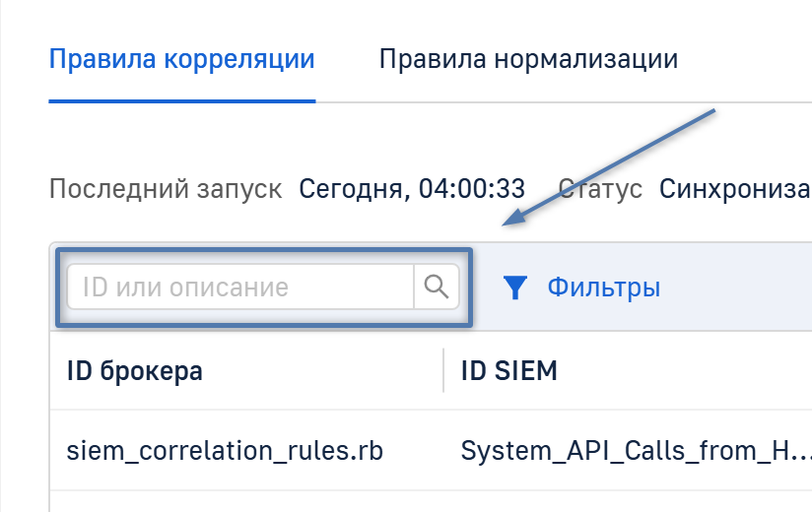Click the funnel filter icon
The image size is (812, 512).
point(514,288)
